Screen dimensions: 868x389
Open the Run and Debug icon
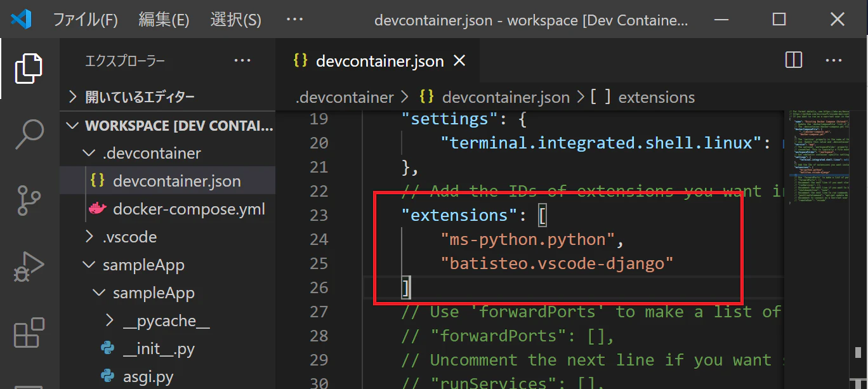click(x=29, y=267)
